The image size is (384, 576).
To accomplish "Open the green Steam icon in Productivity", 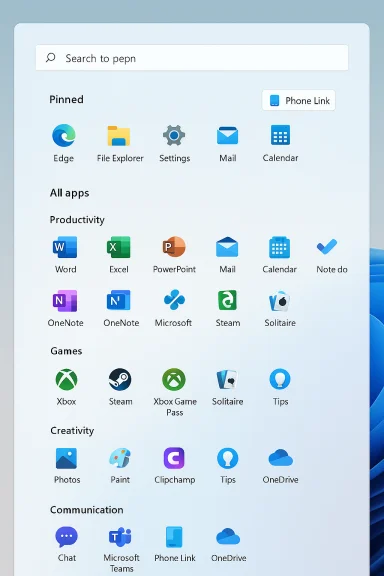I will [227, 308].
